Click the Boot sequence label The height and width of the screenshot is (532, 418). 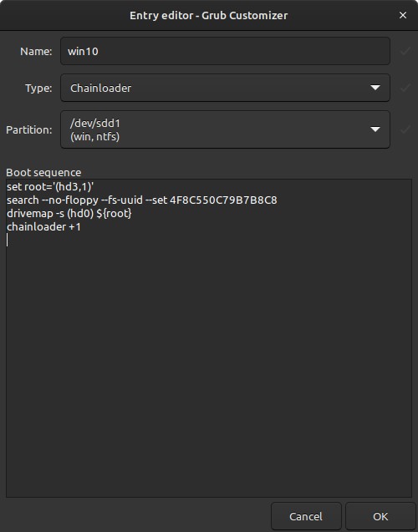pyautogui.click(x=43, y=172)
